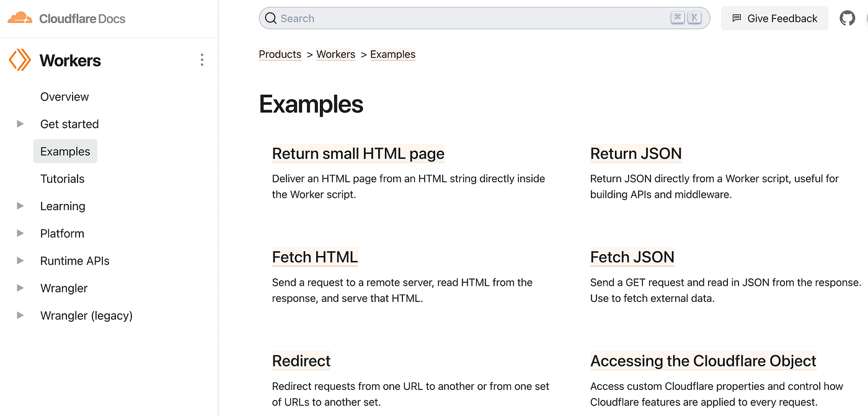The width and height of the screenshot is (868, 416).
Task: Click the magnifying glass search icon
Action: (x=271, y=19)
